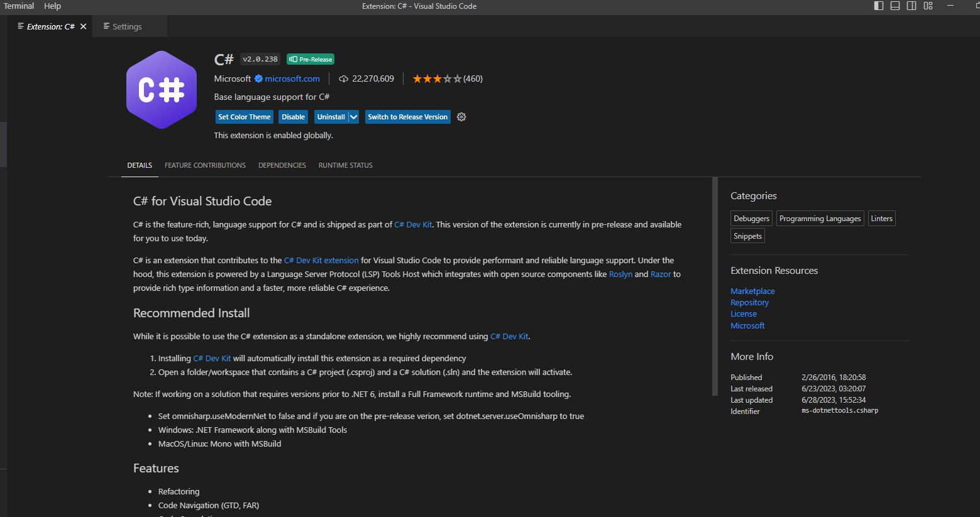This screenshot has height=517, width=980.
Task: Click the ms-dotnettools.csharp identifier
Action: tap(840, 410)
